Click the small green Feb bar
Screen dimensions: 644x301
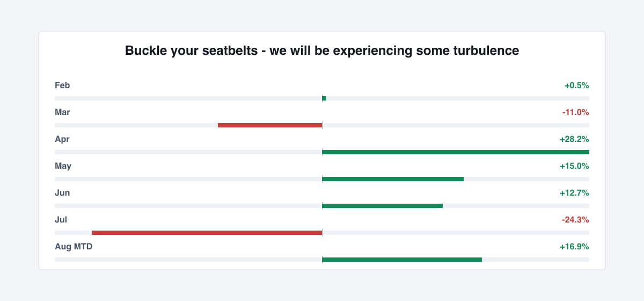324,98
